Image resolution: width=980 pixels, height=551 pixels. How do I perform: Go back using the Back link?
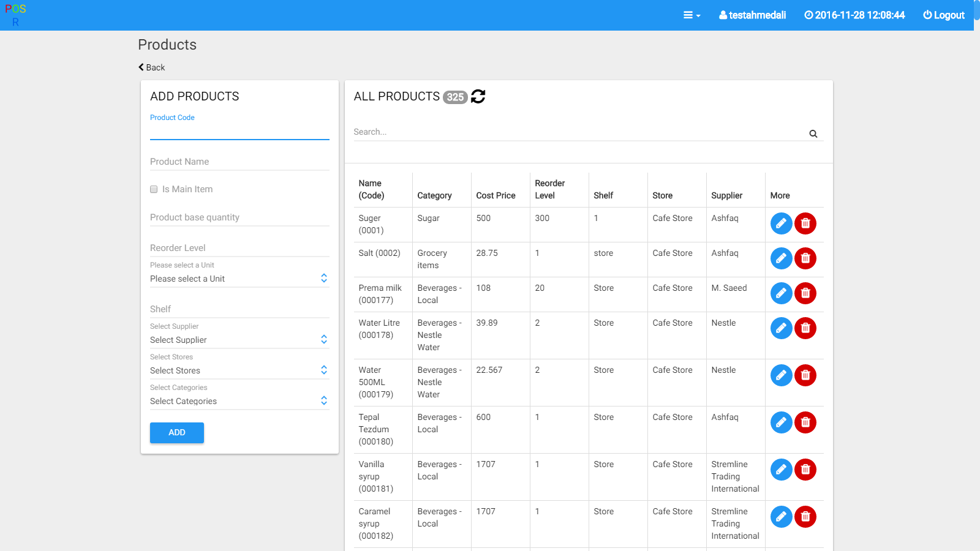152,67
